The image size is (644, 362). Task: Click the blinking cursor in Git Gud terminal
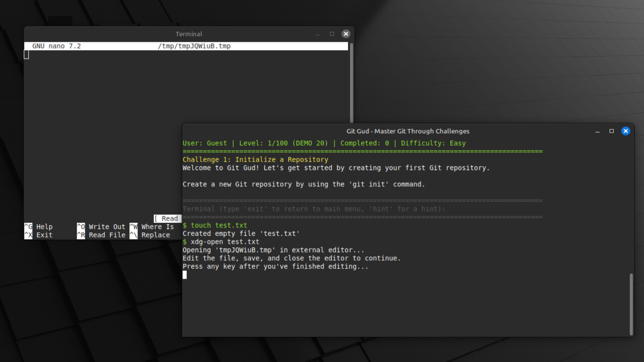(184, 275)
